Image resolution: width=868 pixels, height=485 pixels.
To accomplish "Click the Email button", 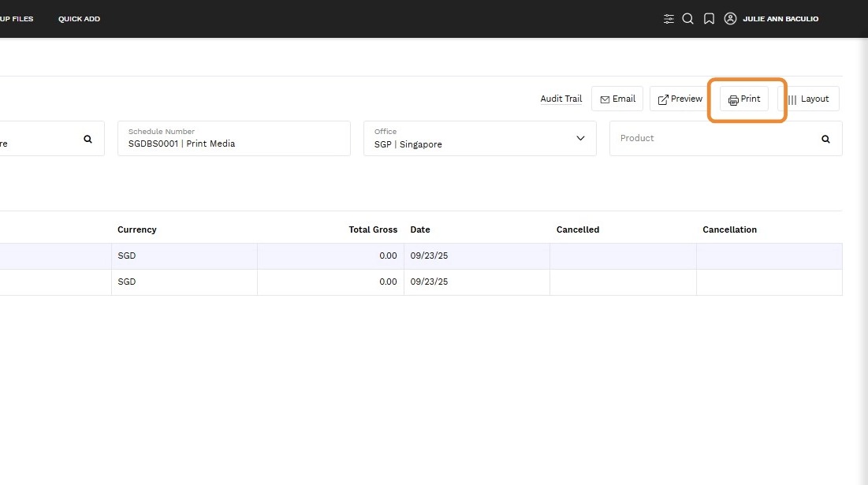I will coord(617,99).
